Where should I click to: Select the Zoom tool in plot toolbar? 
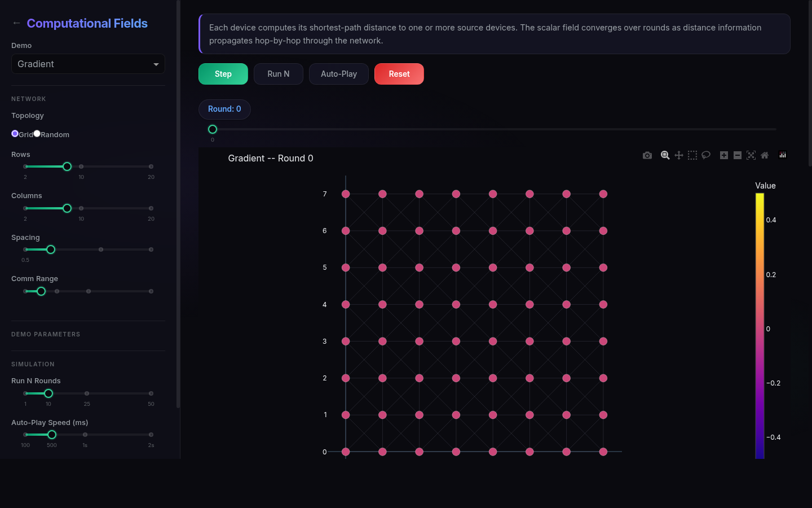point(665,155)
